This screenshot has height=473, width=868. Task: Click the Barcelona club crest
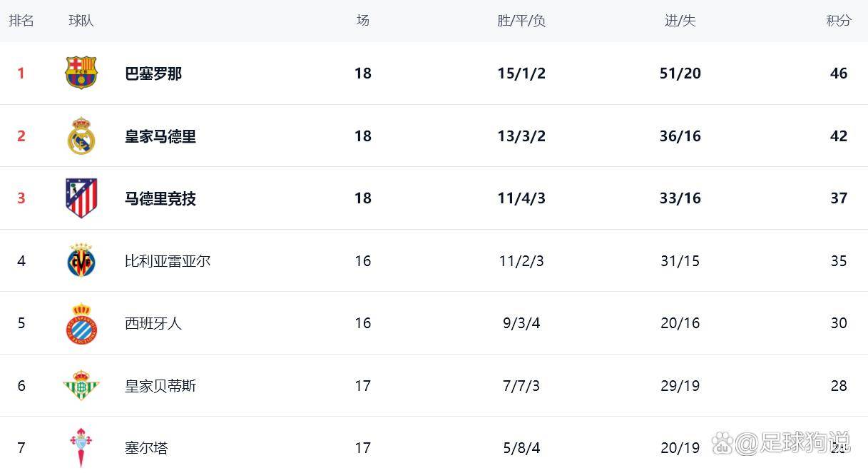pos(81,73)
